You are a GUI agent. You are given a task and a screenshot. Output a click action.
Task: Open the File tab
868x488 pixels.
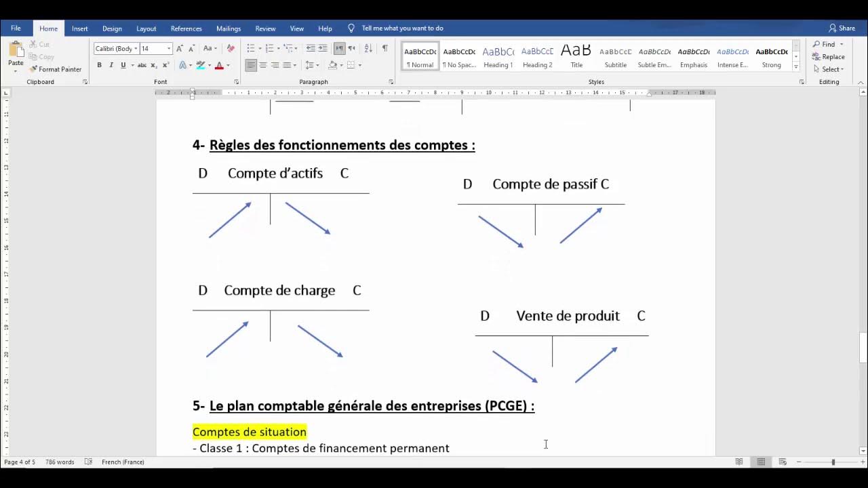point(16,28)
